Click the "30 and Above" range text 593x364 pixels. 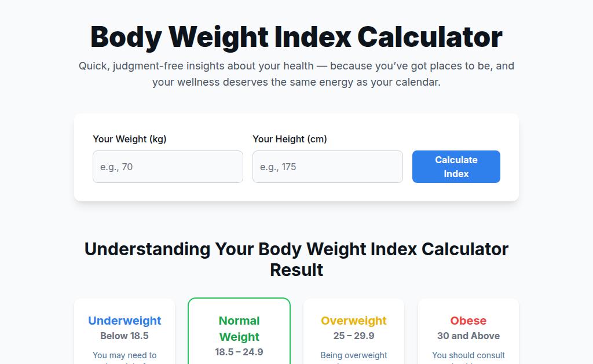[468, 336]
